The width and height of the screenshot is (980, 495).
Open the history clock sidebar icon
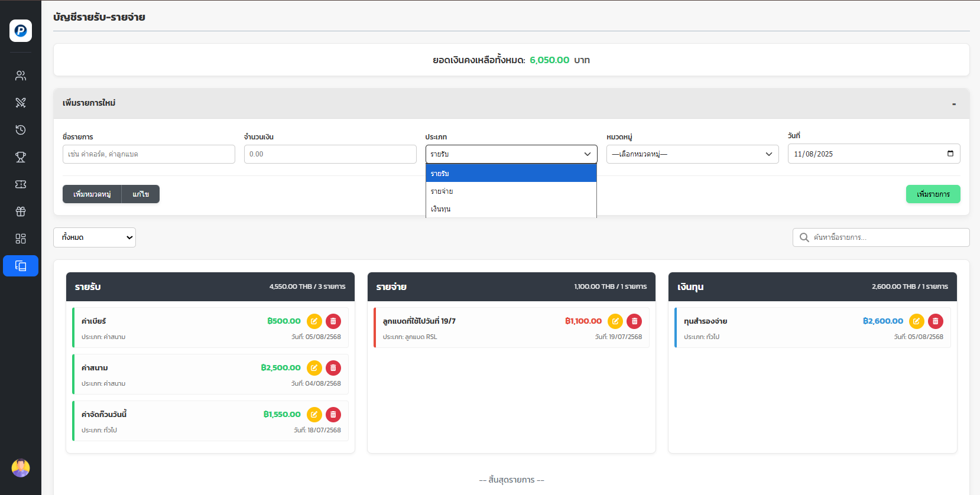(x=21, y=130)
